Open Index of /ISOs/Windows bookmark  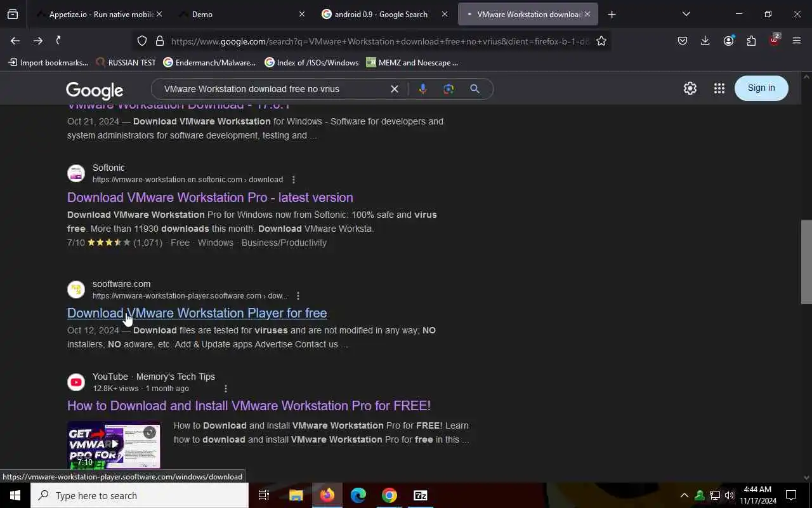click(x=311, y=62)
